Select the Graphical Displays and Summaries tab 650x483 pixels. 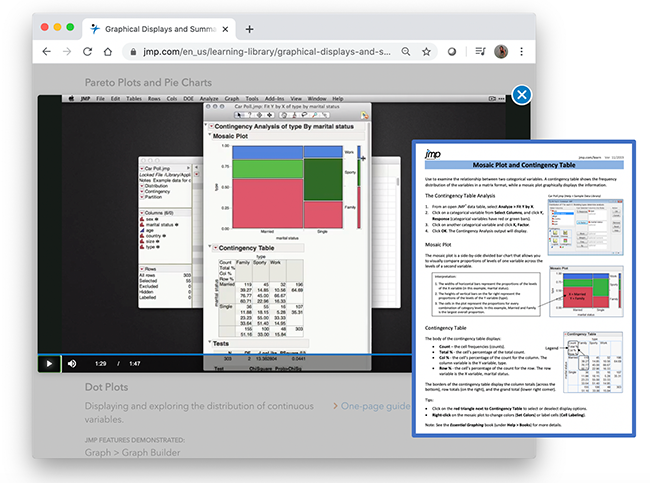(x=158, y=28)
